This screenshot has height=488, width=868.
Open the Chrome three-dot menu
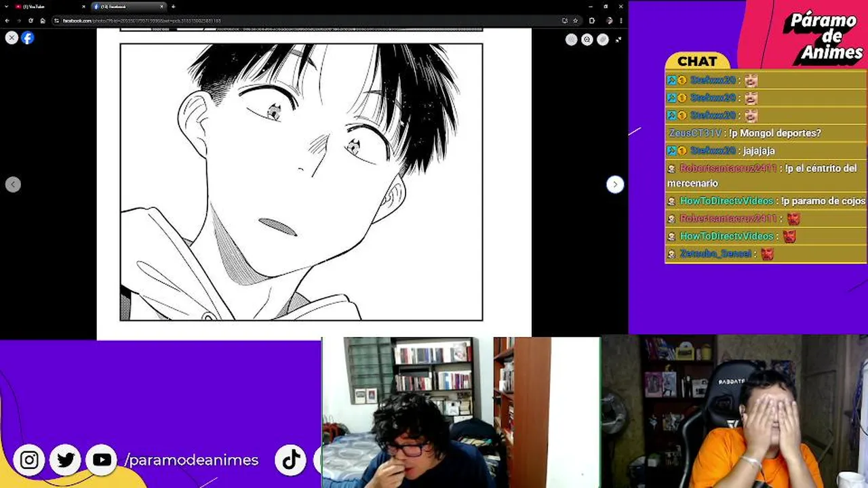621,20
